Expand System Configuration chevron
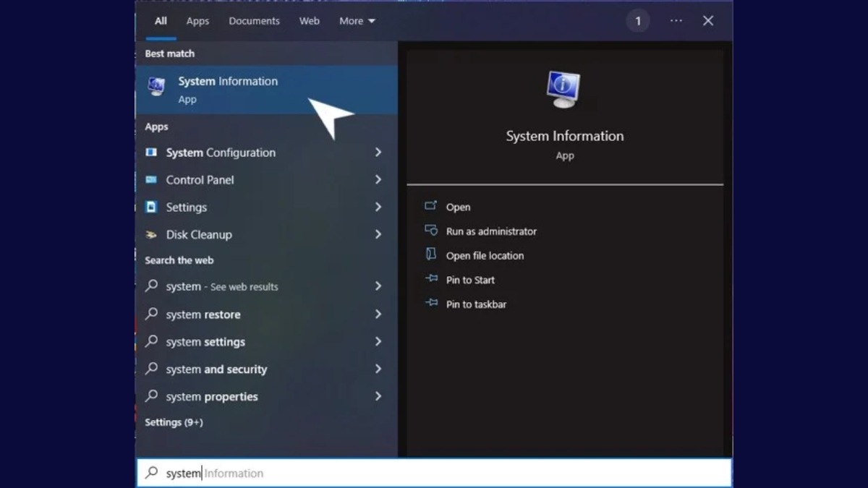 coord(378,153)
